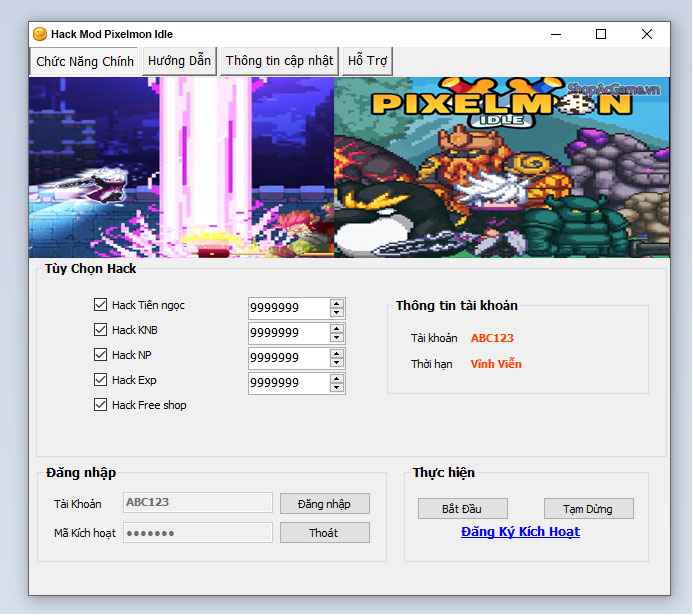This screenshot has width=693, height=616.
Task: Uncheck the Hack KNB option
Action: pos(100,330)
